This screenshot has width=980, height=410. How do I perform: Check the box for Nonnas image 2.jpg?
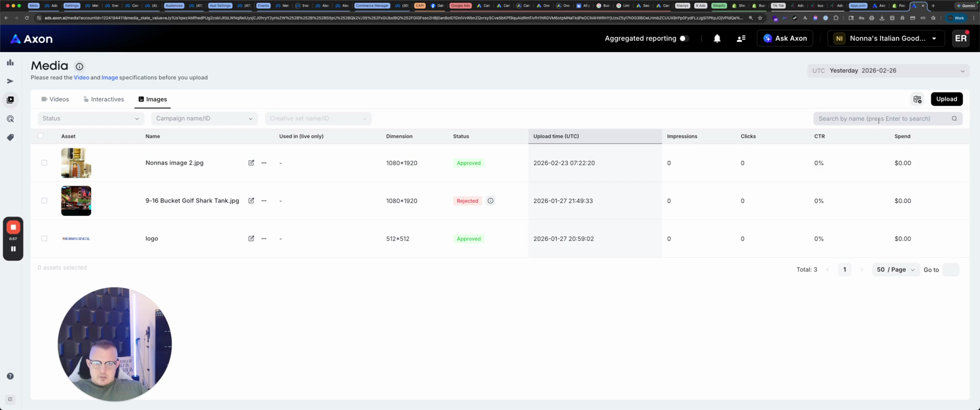click(x=44, y=163)
